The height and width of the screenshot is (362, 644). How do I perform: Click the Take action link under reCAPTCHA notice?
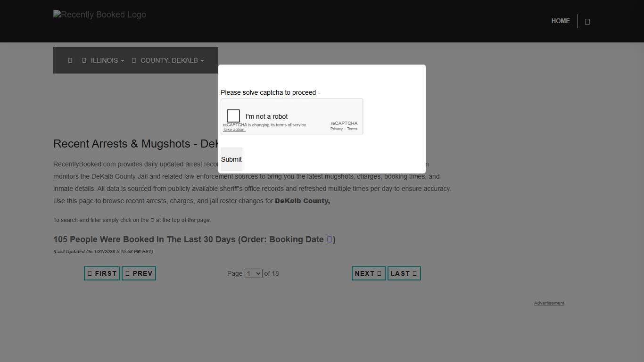[234, 130]
